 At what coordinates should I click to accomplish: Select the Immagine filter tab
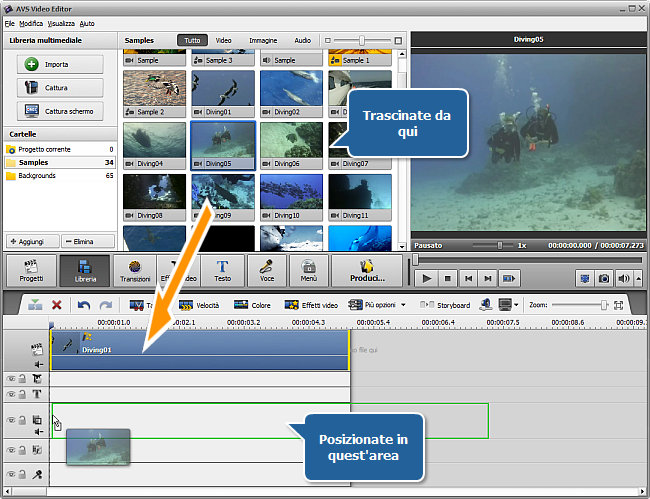(263, 40)
